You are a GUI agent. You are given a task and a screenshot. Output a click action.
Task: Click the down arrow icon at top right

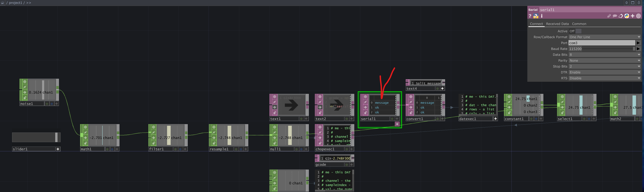tap(639, 3)
